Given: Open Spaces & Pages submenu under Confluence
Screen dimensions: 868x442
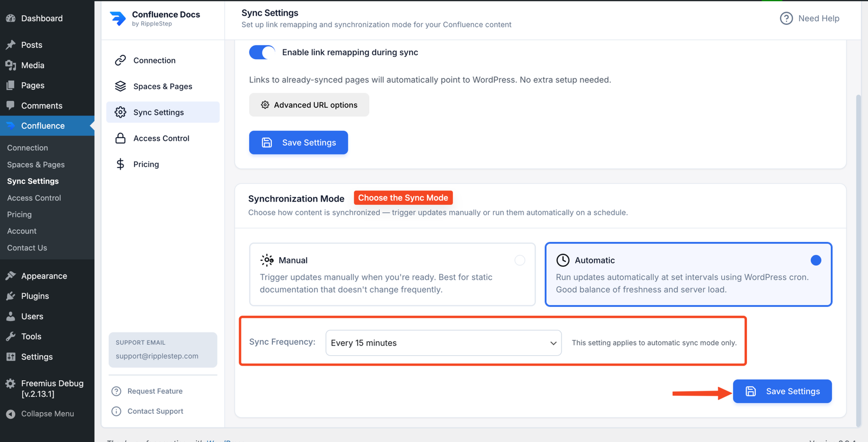Looking at the screenshot, I should [36, 164].
